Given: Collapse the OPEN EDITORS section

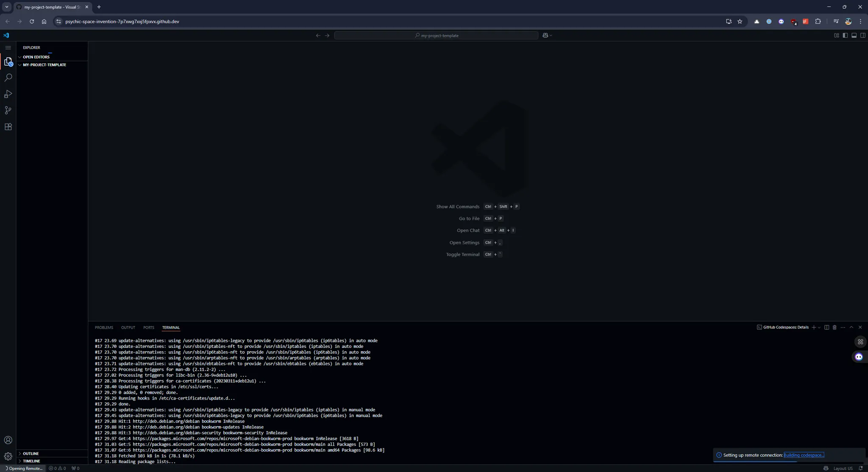Looking at the screenshot, I should 36,57.
